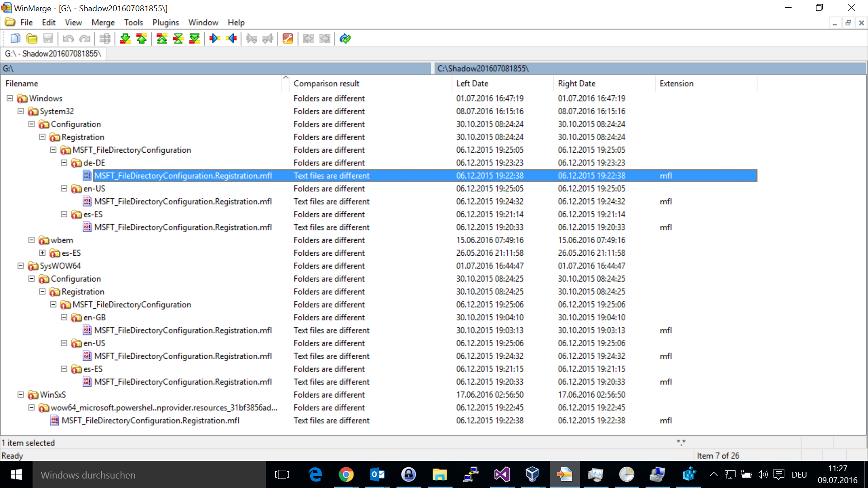Collapse the SysWOW64 folder node
The width and height of the screenshot is (868, 488).
coord(20,266)
